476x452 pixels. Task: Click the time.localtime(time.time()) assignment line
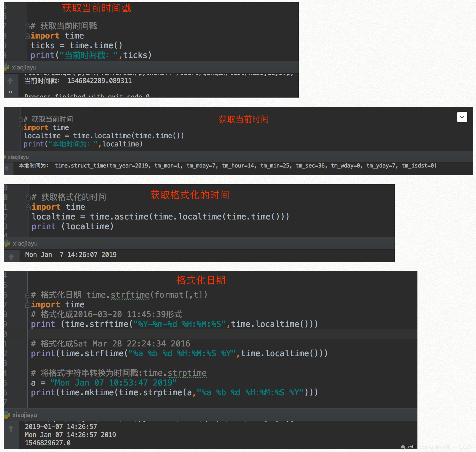tap(104, 136)
